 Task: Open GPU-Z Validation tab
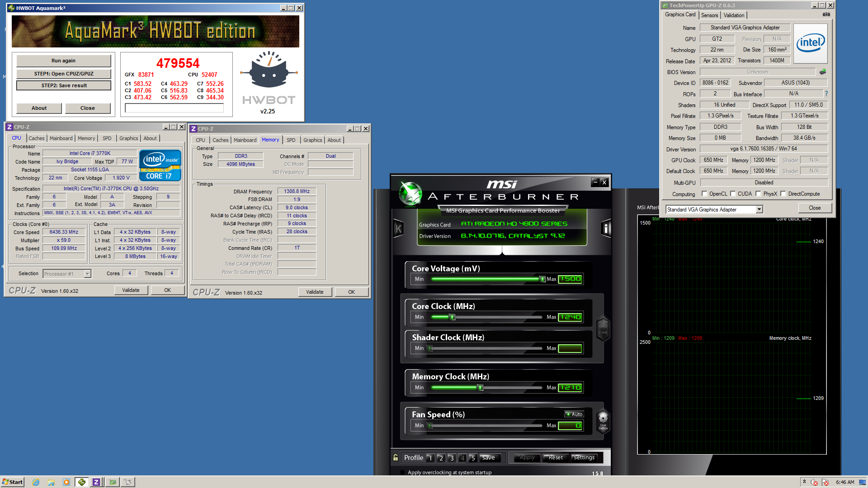click(734, 15)
